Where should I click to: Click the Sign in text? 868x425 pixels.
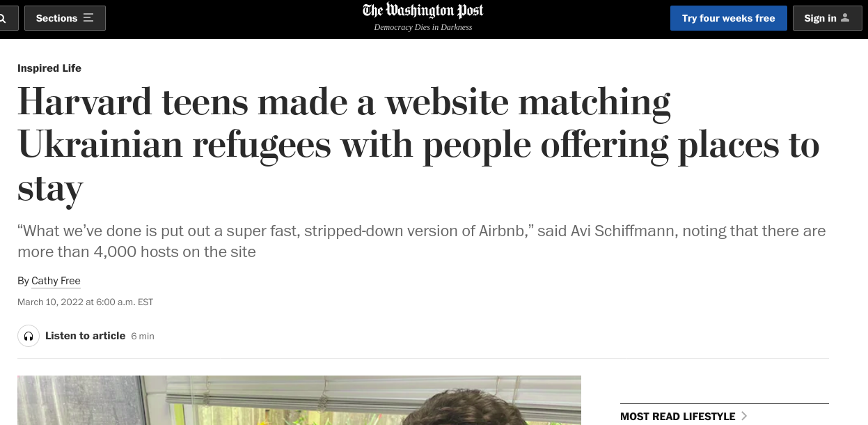click(820, 18)
